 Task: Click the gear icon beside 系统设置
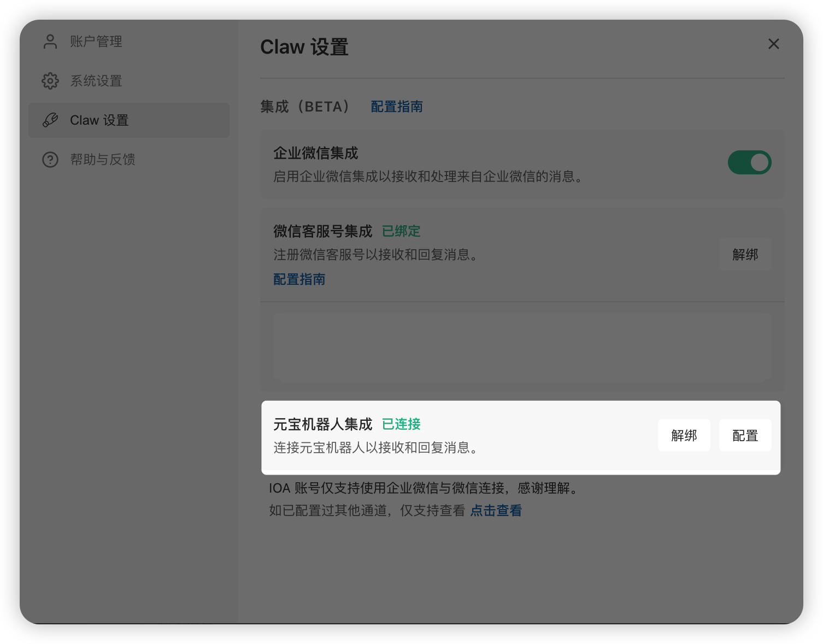click(x=50, y=81)
